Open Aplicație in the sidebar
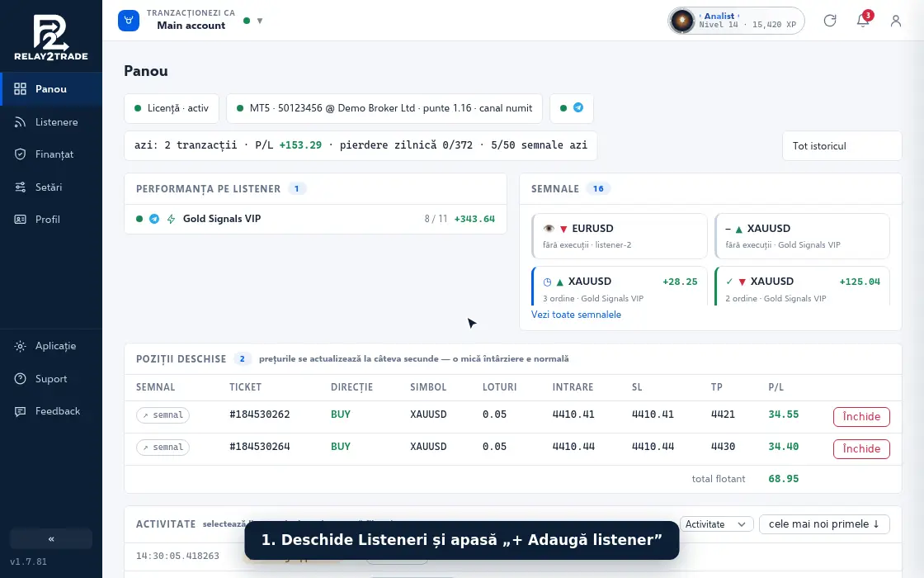924x578 pixels. (x=50, y=346)
